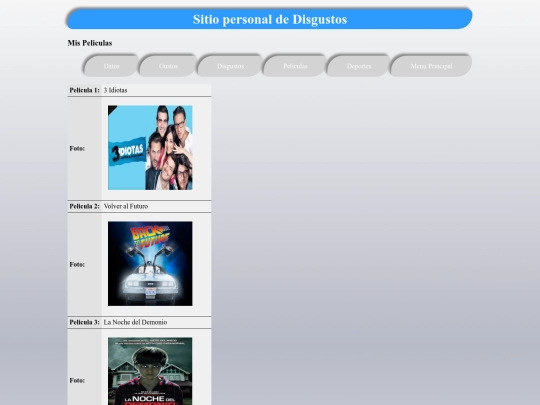Click the Foto label beside Back to Future poster
The height and width of the screenshot is (405, 540).
pyautogui.click(x=77, y=264)
